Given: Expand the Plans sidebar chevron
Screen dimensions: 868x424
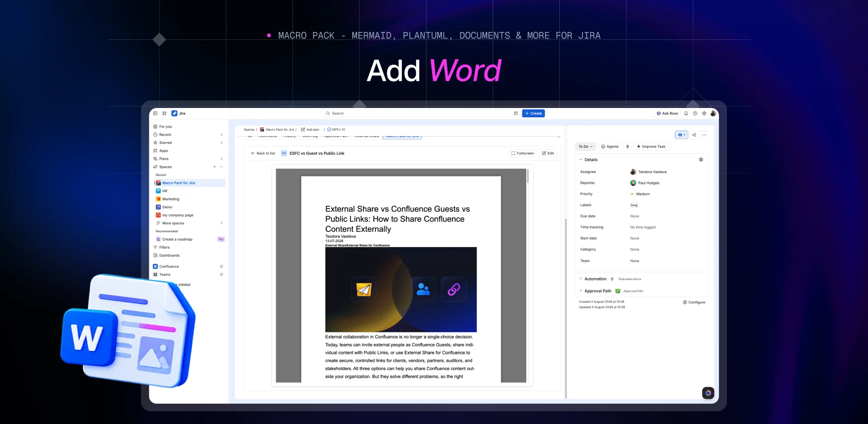Looking at the screenshot, I should [x=221, y=159].
